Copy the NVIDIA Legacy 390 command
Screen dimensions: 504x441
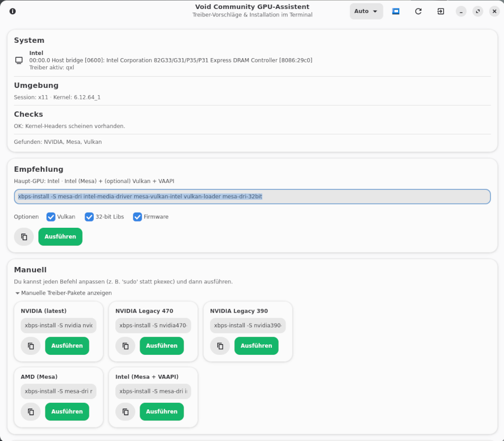(220, 346)
